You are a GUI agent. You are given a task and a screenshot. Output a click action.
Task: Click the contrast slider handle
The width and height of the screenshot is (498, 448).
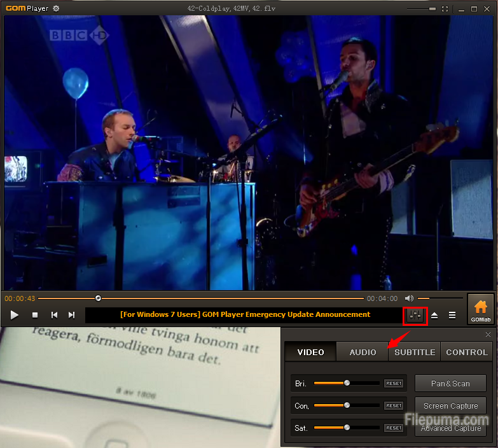[x=347, y=405]
